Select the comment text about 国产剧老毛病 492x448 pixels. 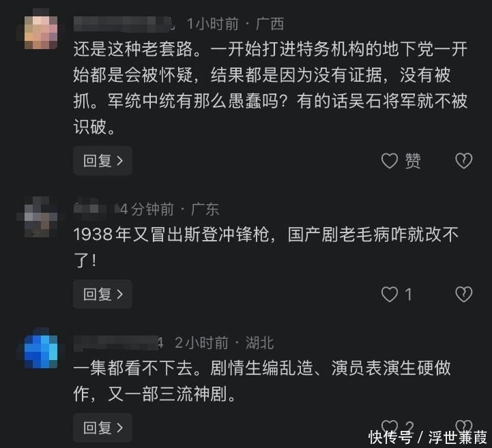[x=266, y=248]
